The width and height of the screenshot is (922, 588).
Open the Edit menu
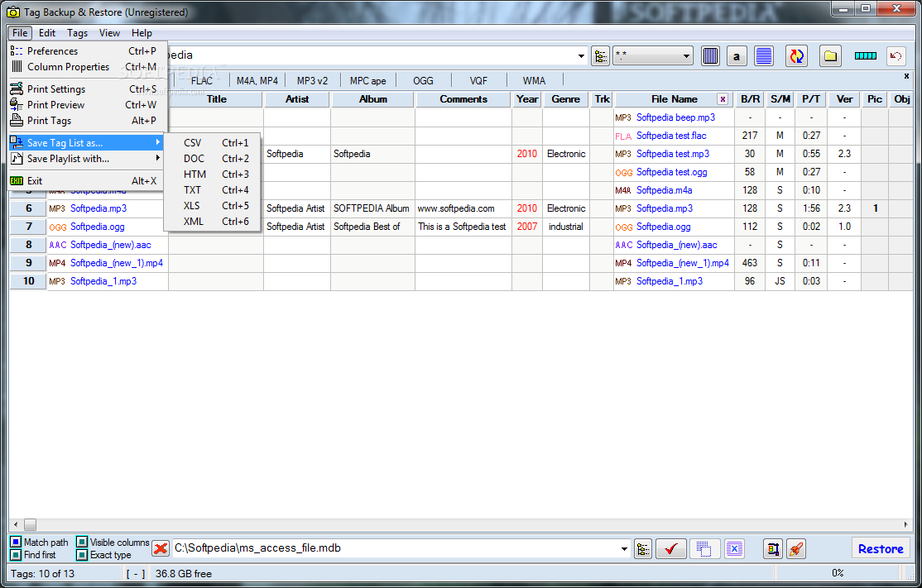(47, 33)
